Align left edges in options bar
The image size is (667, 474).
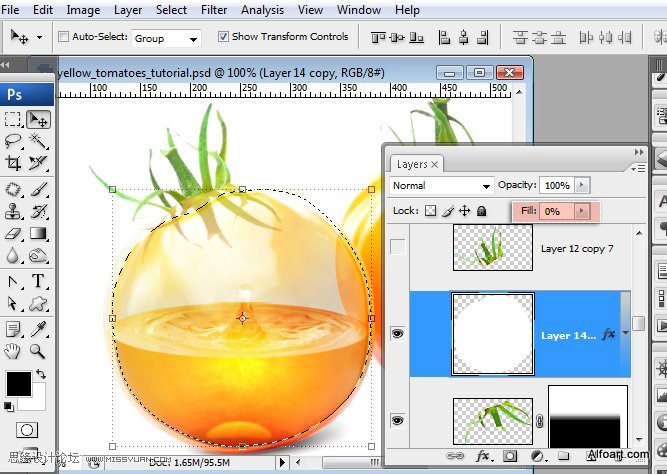pos(444,38)
